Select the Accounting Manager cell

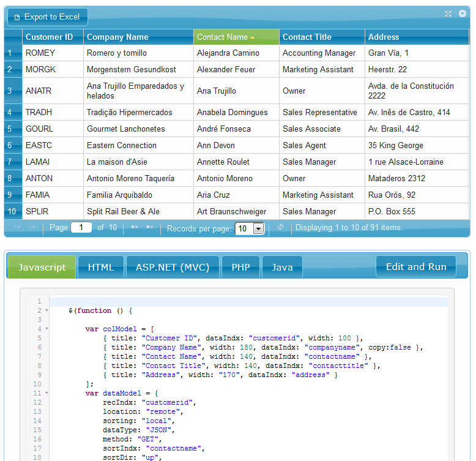(322, 53)
